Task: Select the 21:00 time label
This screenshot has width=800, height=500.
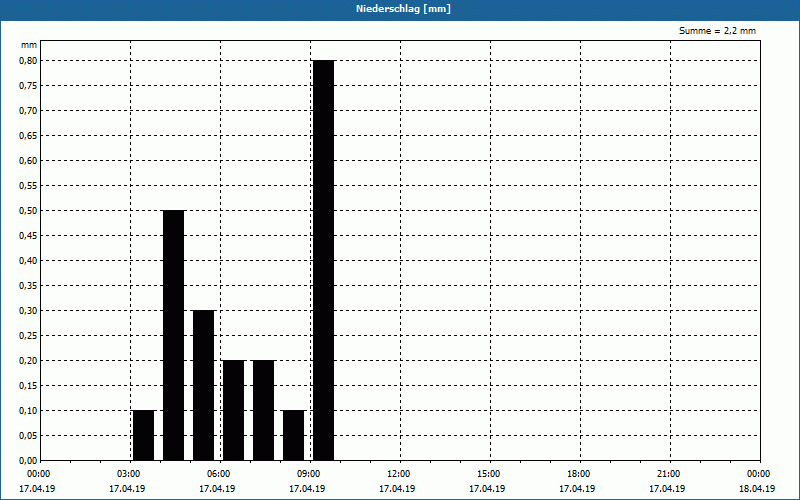Action: [x=668, y=474]
